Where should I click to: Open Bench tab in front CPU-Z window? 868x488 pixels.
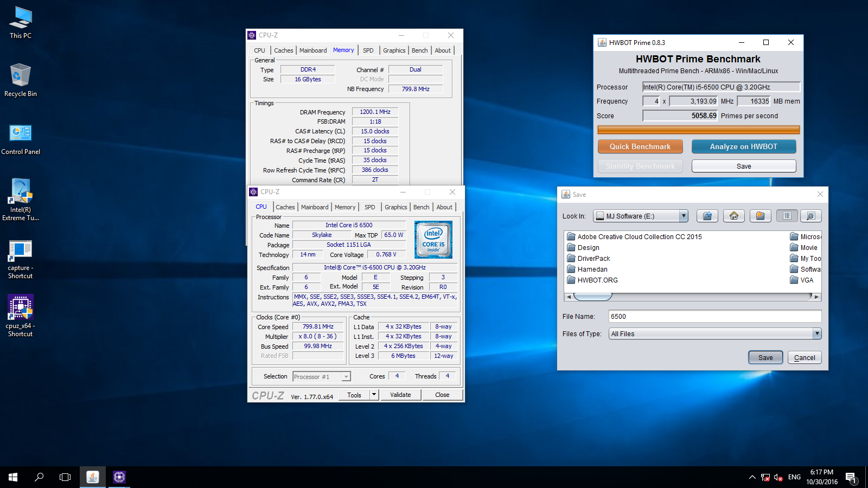click(422, 207)
